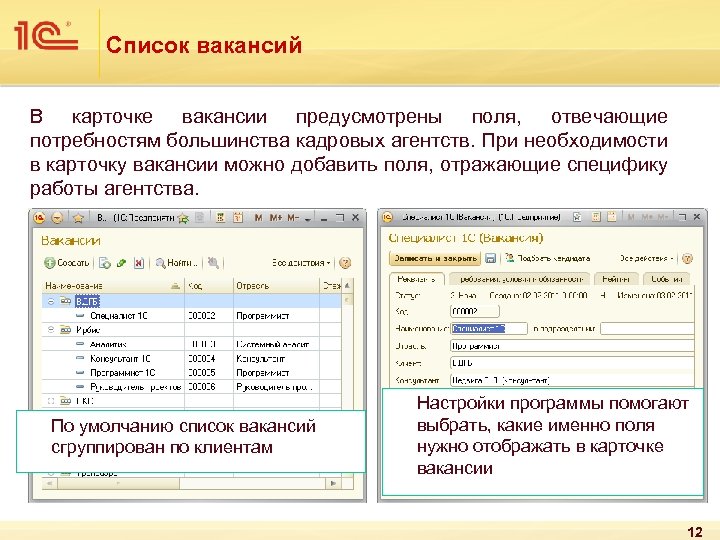Viewport: 720px width, 540px height.
Task: Click the scroll-up arrow in vacancies list
Action: pos(348,286)
